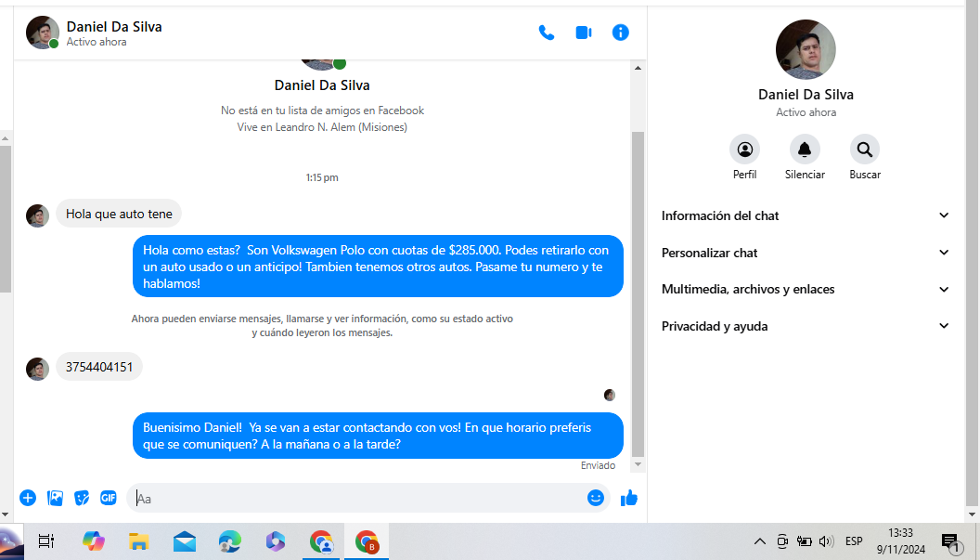This screenshot has height=560, width=980.
Task: Open the emoji picker
Action: 595,498
